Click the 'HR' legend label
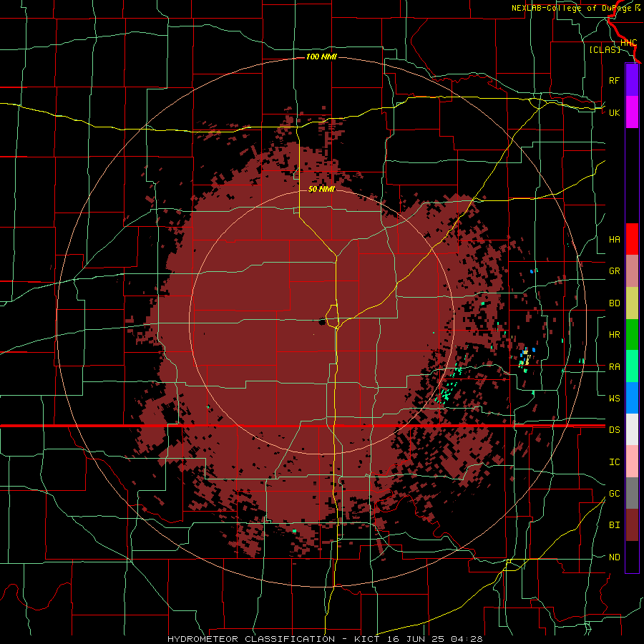Viewport: 644px width, 644px height. 614,335
